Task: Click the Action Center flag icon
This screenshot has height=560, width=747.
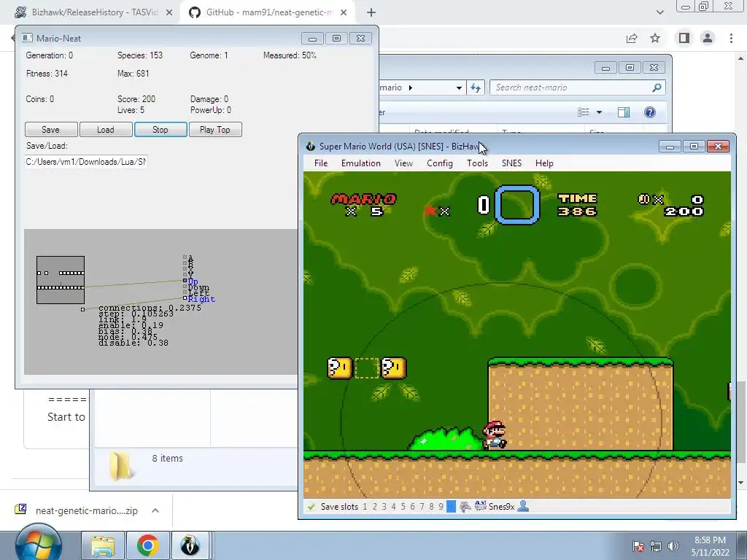Action: point(638,546)
